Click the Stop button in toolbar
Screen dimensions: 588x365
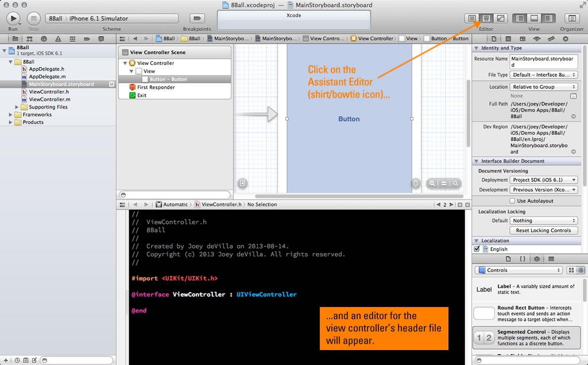pyautogui.click(x=33, y=18)
